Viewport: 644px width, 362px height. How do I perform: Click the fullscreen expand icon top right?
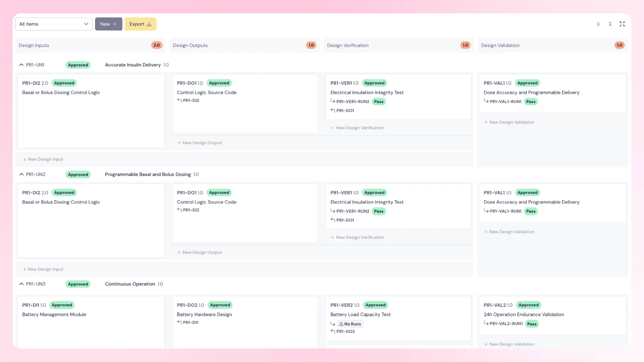[622, 24]
